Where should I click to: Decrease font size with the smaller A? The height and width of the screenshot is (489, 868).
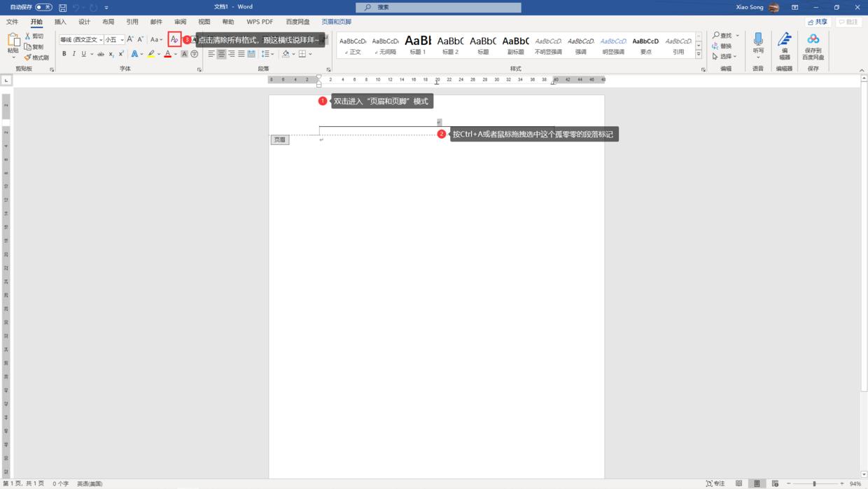coord(141,39)
